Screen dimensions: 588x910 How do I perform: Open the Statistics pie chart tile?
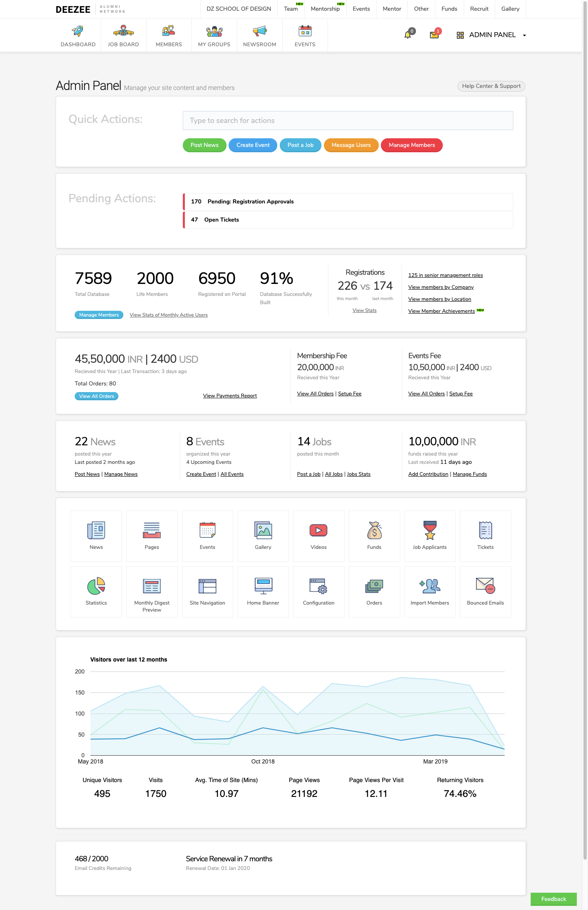point(96,592)
